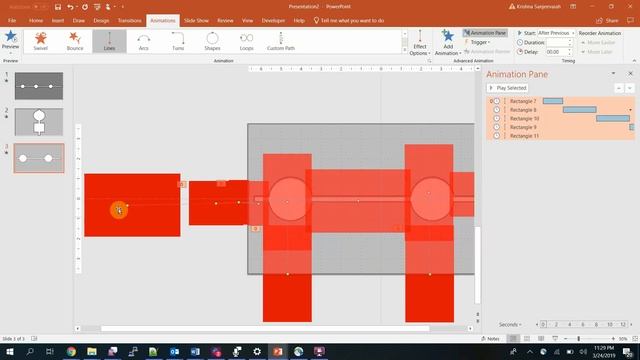Close the Animation Pane
The image size is (640, 360).
click(630, 73)
